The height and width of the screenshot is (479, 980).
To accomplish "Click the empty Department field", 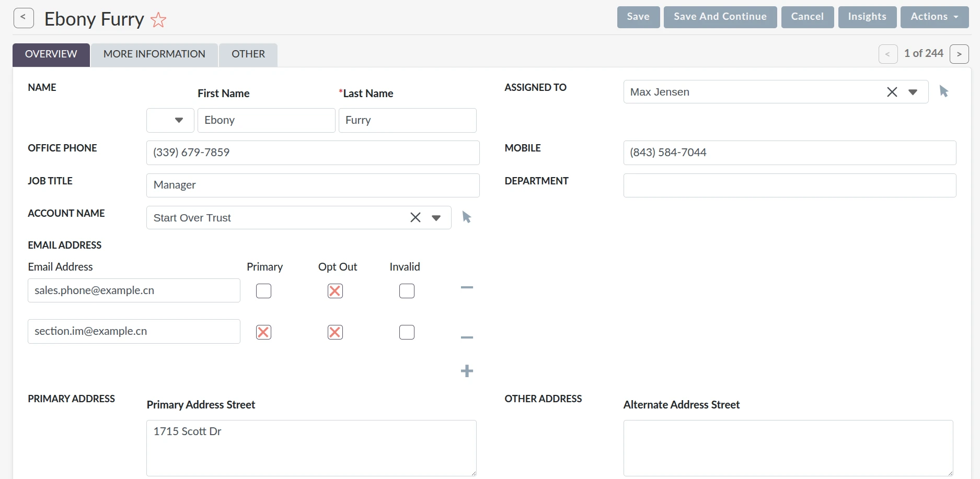I will [790, 185].
